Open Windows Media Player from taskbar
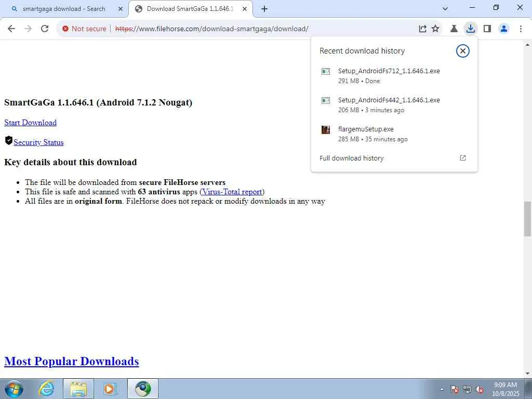The height and width of the screenshot is (399, 532). click(110, 389)
